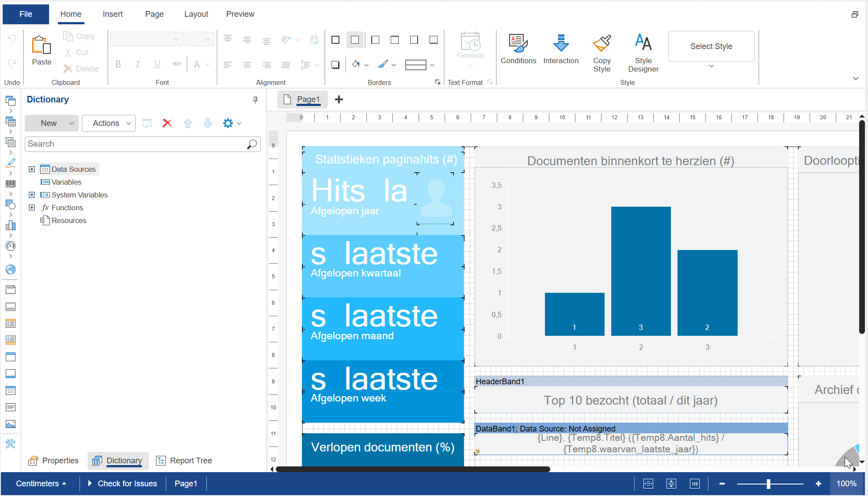Select the Page1 document tab
This screenshot has width=868, height=496.
[302, 99]
